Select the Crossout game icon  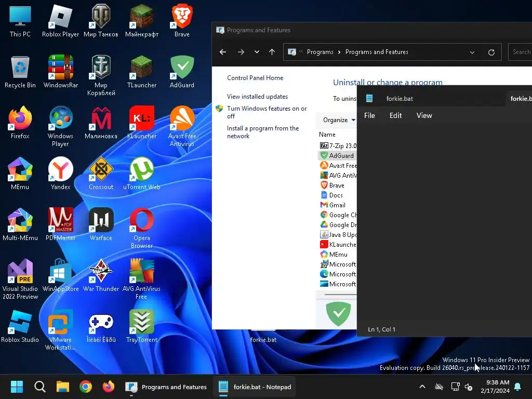[x=101, y=174]
